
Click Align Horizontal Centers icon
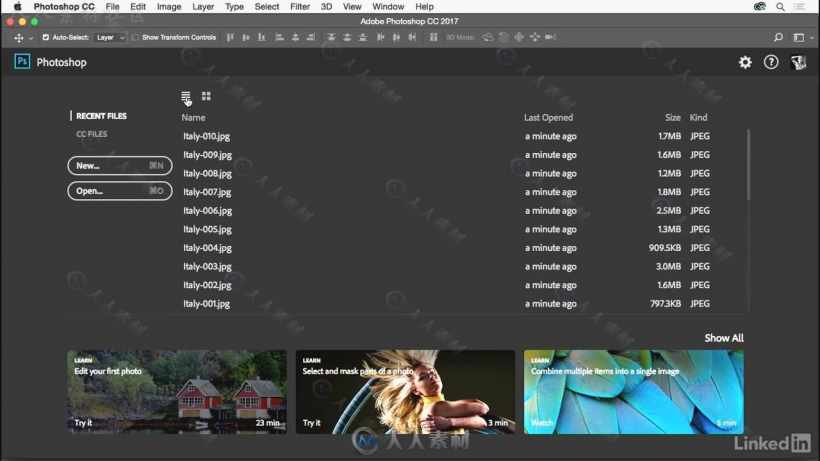[295, 37]
